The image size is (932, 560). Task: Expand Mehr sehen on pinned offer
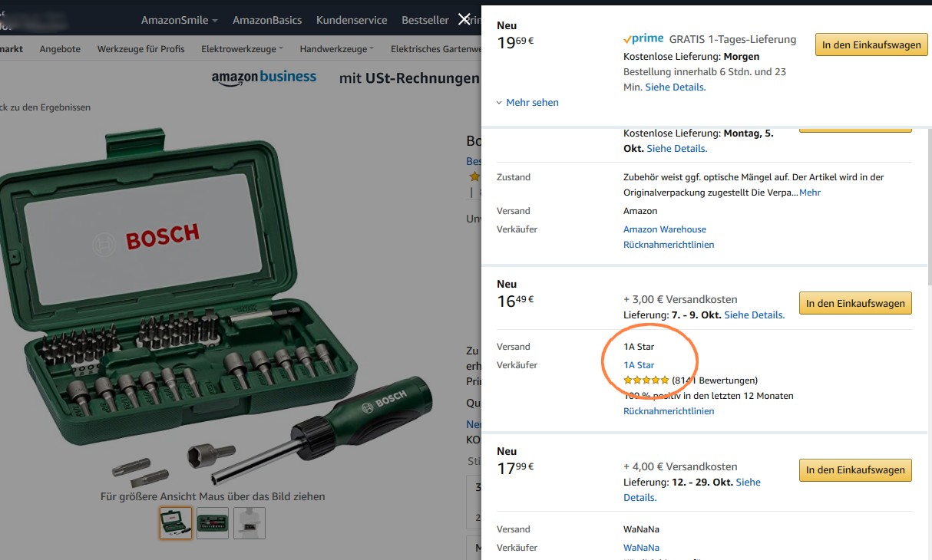tap(527, 103)
